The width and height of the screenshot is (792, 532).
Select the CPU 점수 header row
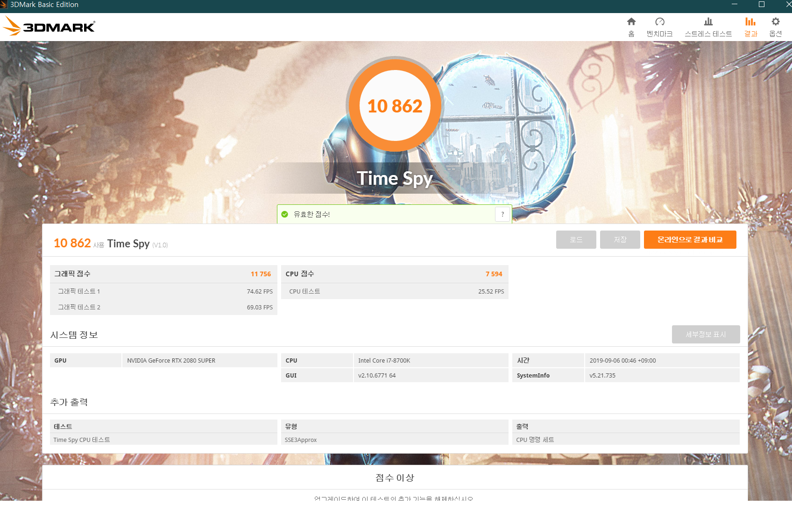(x=394, y=274)
